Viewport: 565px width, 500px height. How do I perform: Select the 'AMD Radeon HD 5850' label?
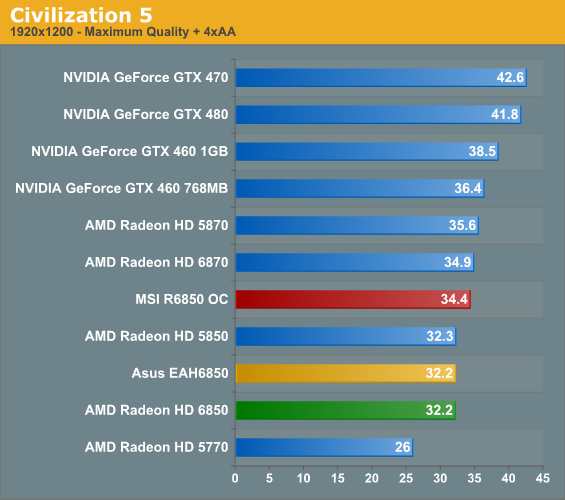click(156, 336)
